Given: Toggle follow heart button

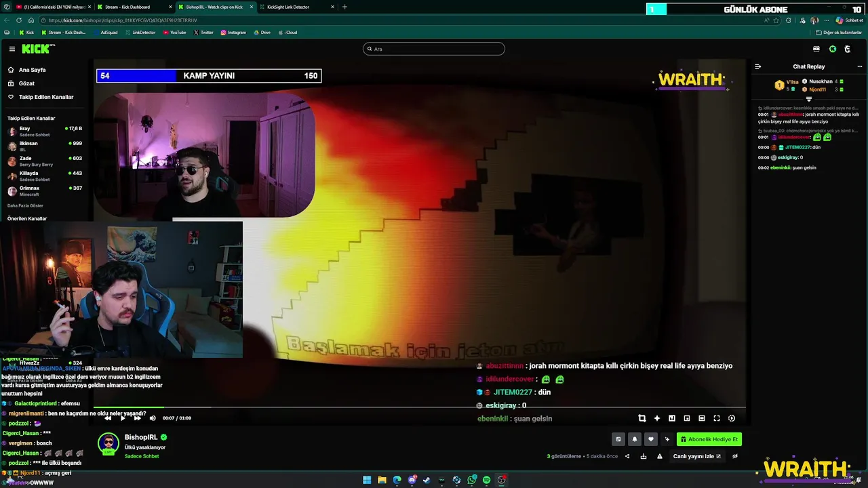Looking at the screenshot, I should click(650, 439).
